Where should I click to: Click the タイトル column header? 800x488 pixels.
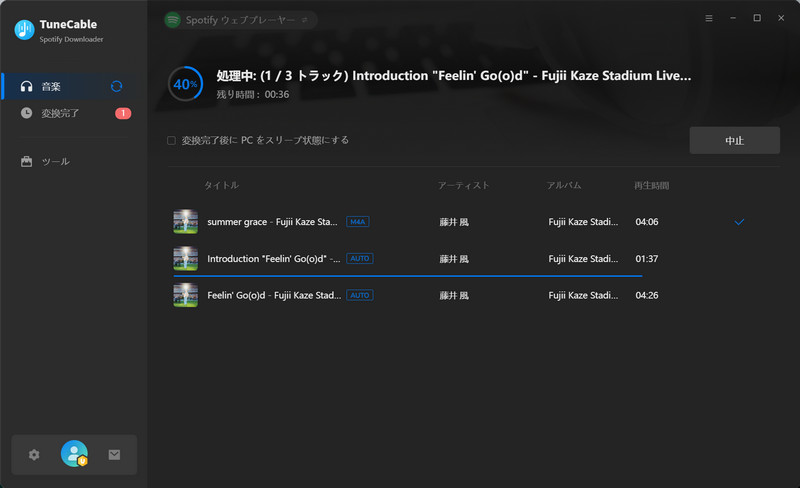pos(221,185)
